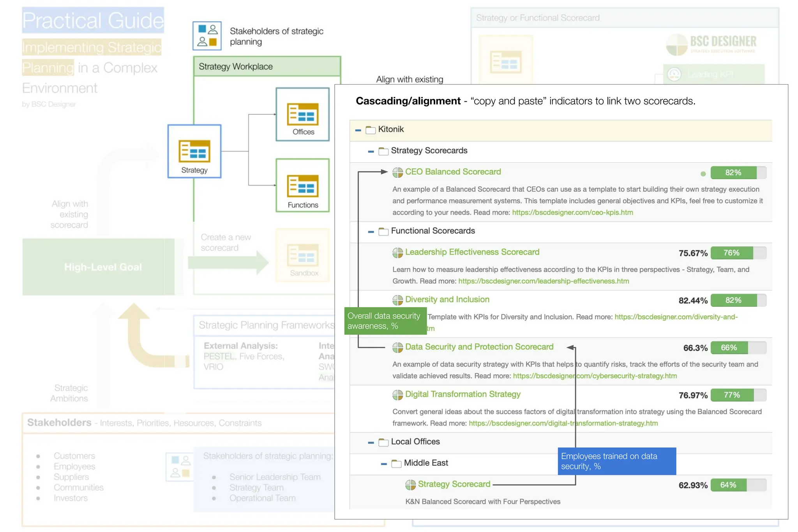The image size is (798, 532).
Task: Collapse the Local Offices group
Action: click(x=371, y=442)
